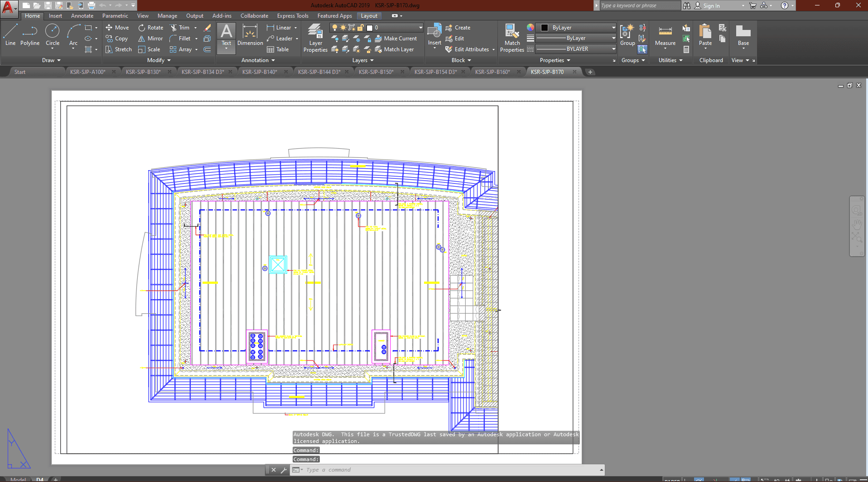
Task: Open the KSR-SJP-B150 drawing tab
Action: (376, 72)
